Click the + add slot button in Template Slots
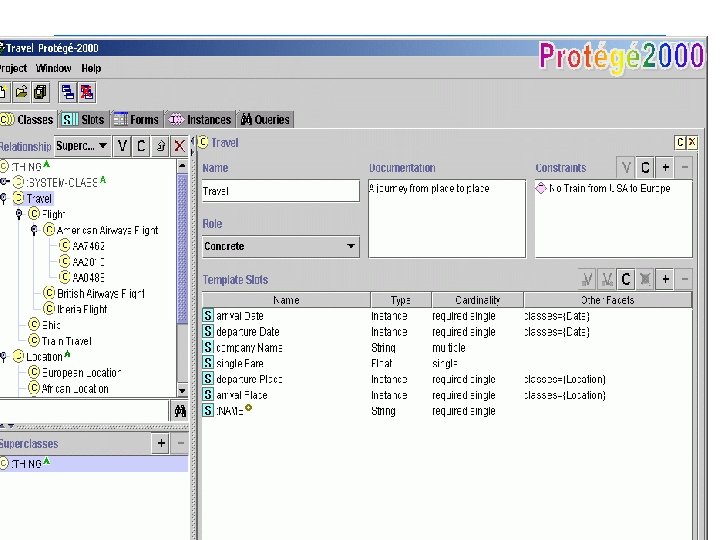This screenshot has width=720, height=540. click(x=665, y=279)
